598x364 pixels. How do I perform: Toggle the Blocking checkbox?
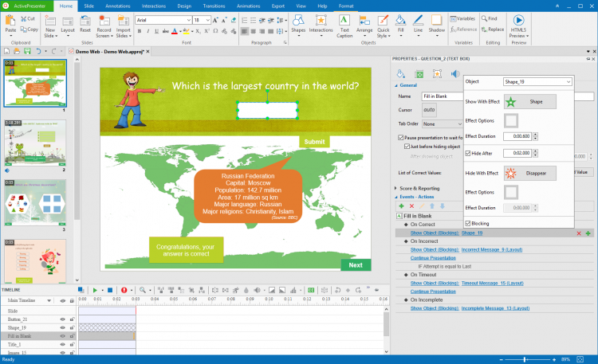(x=468, y=224)
